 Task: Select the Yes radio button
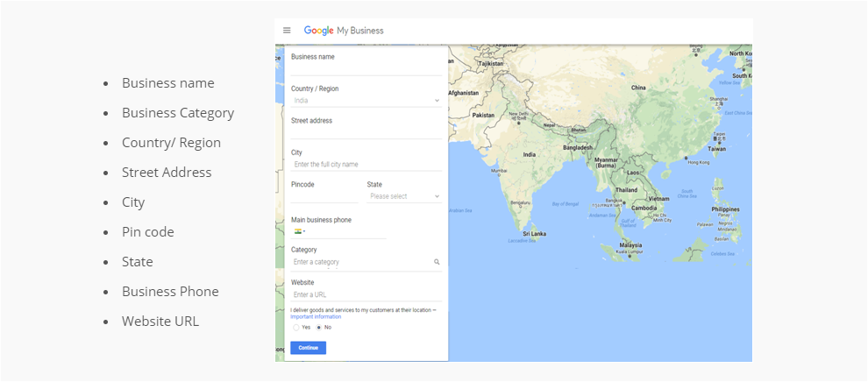click(x=296, y=327)
